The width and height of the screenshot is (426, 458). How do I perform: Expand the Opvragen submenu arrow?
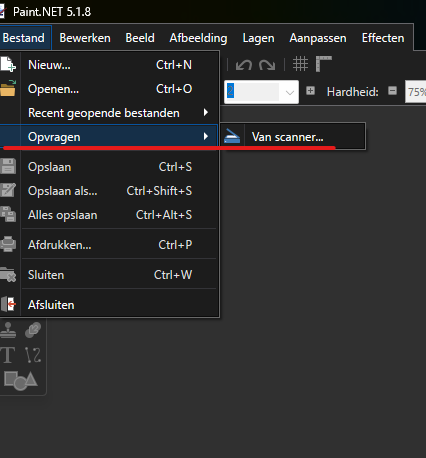[206, 136]
